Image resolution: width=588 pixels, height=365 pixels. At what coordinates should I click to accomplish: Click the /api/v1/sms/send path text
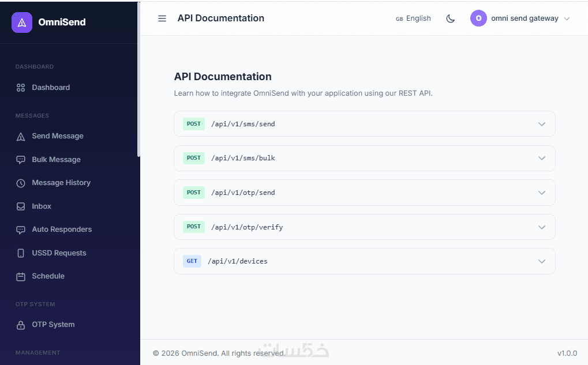(x=243, y=124)
